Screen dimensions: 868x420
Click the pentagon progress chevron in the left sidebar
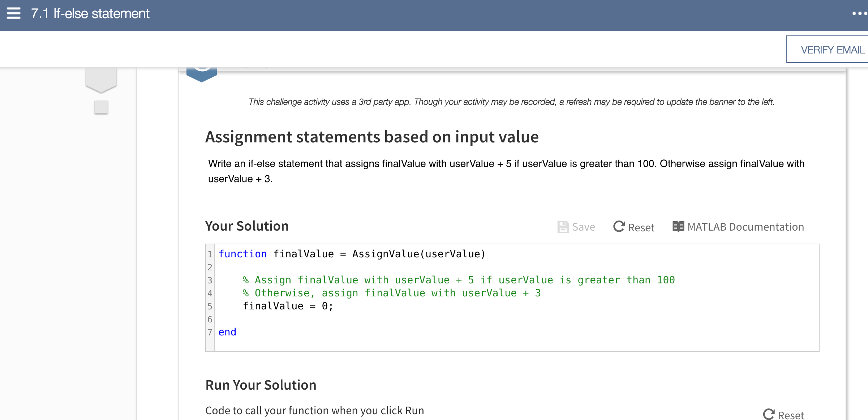coord(101,76)
